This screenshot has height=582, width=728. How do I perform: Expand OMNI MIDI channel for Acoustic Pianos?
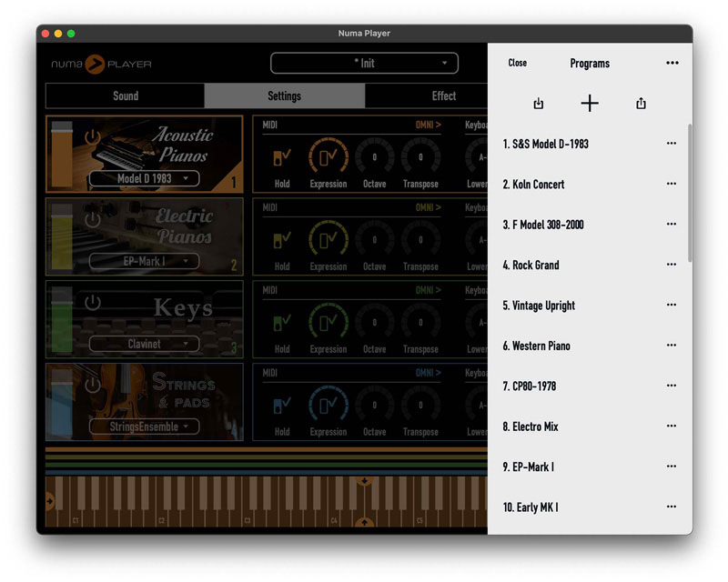coord(428,125)
